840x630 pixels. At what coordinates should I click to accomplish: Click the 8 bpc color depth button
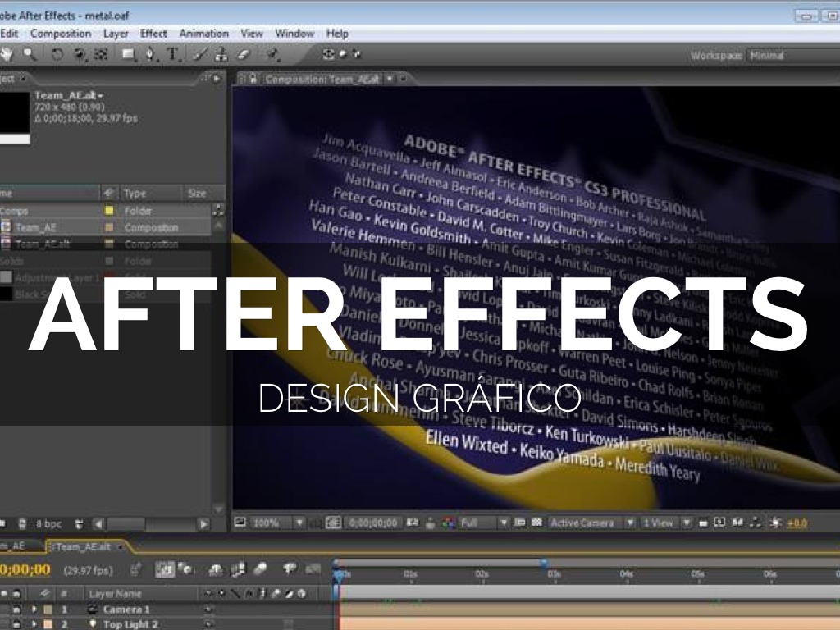tap(48, 523)
